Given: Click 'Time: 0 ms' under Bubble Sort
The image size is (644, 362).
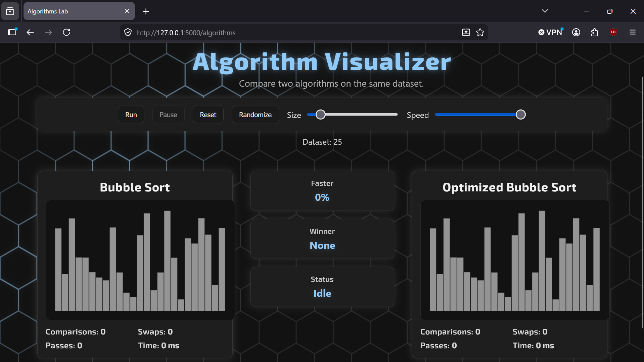Looking at the screenshot, I should (158, 346).
